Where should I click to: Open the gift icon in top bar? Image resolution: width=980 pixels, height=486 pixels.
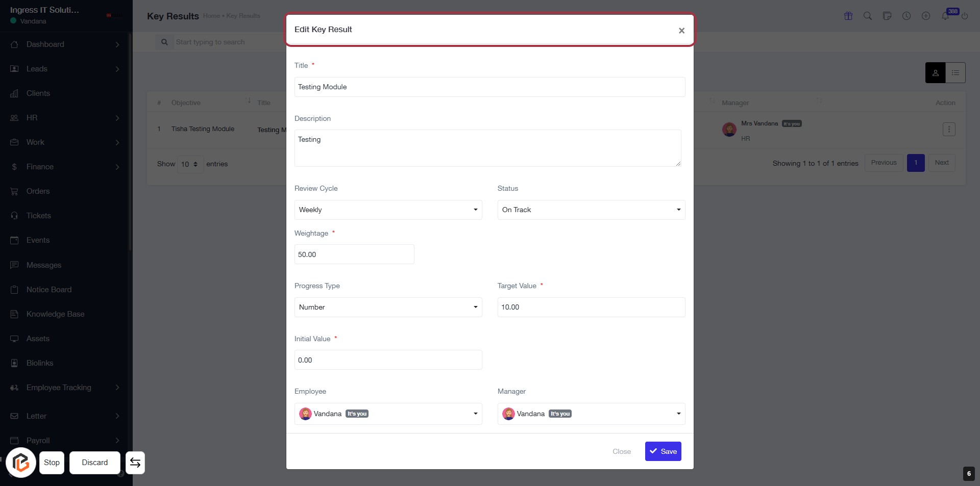(848, 16)
